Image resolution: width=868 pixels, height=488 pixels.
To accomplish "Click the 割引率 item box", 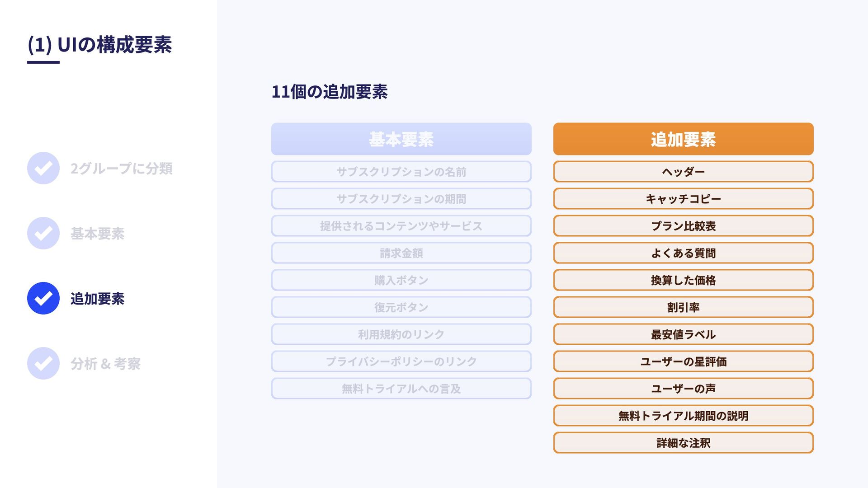I will (x=683, y=307).
